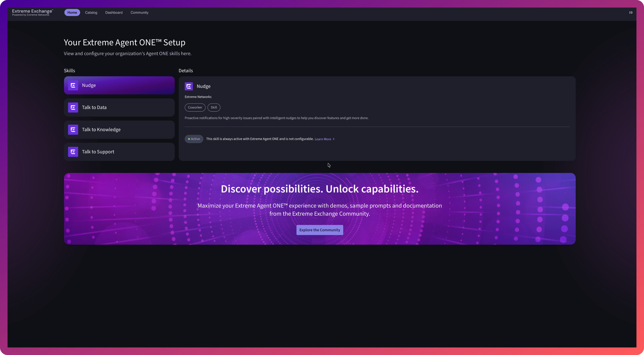Click the Skill tag chip
This screenshot has width=644, height=355.
(214, 107)
